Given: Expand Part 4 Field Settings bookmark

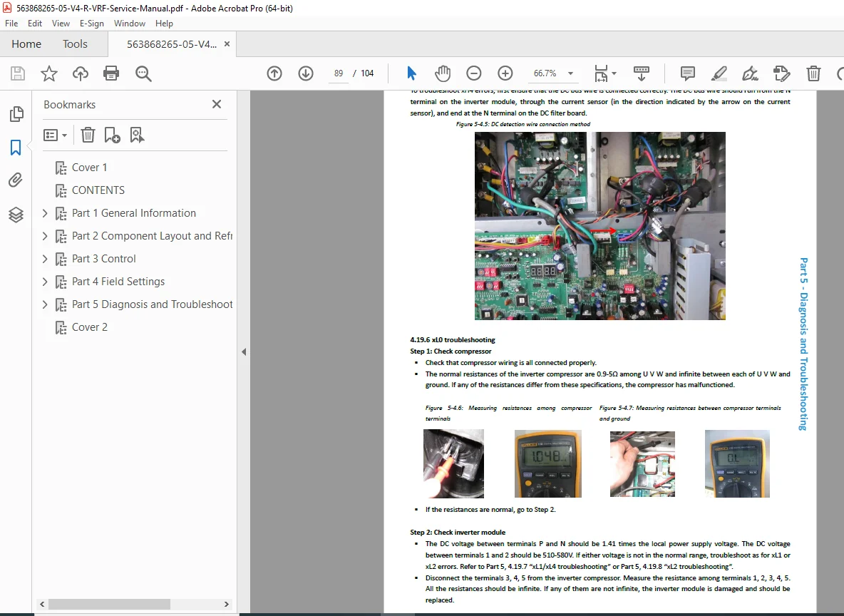Looking at the screenshot, I should coord(45,282).
